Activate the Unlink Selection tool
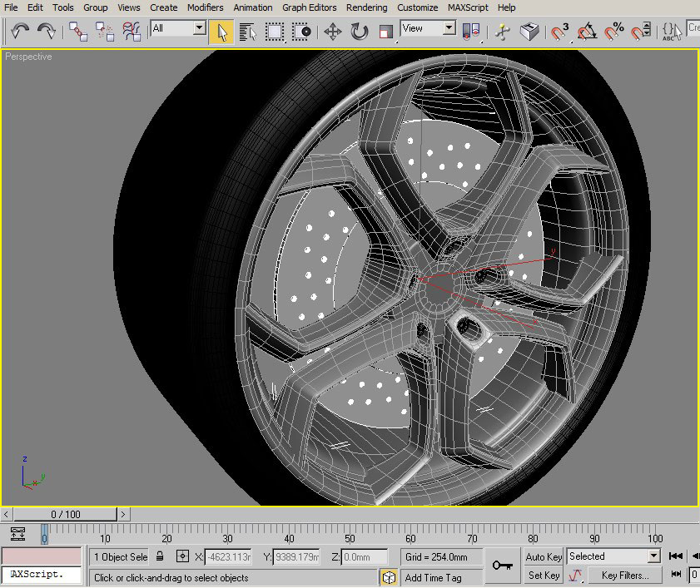Viewport: 700px width, 588px height. coord(105,32)
